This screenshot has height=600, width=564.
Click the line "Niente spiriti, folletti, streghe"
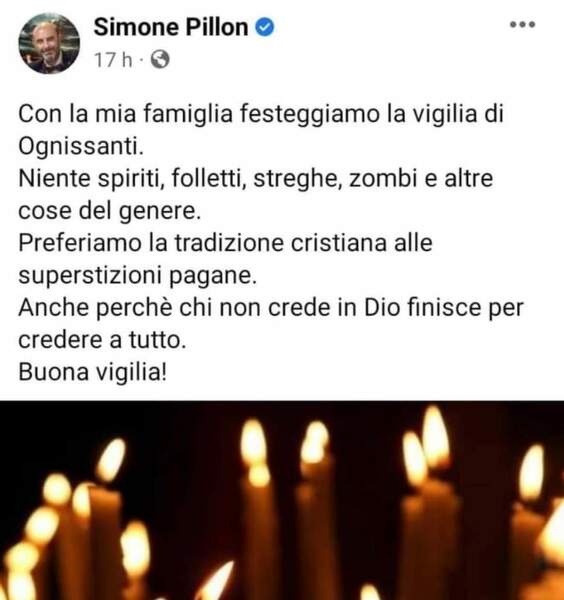(x=180, y=179)
